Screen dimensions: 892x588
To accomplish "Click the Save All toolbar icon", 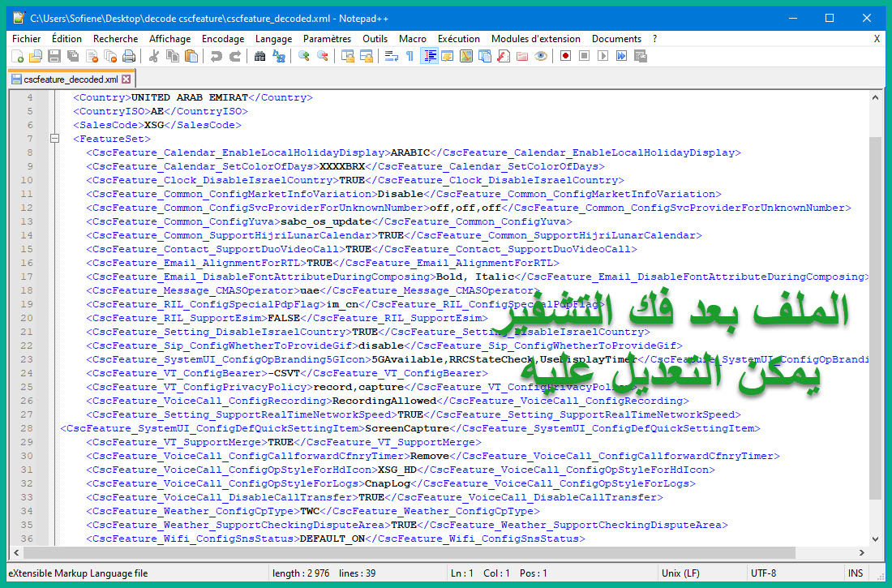I will click(x=73, y=56).
